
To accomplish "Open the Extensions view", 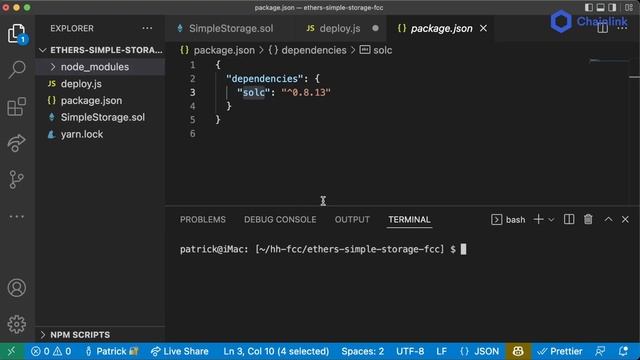I will [17, 107].
